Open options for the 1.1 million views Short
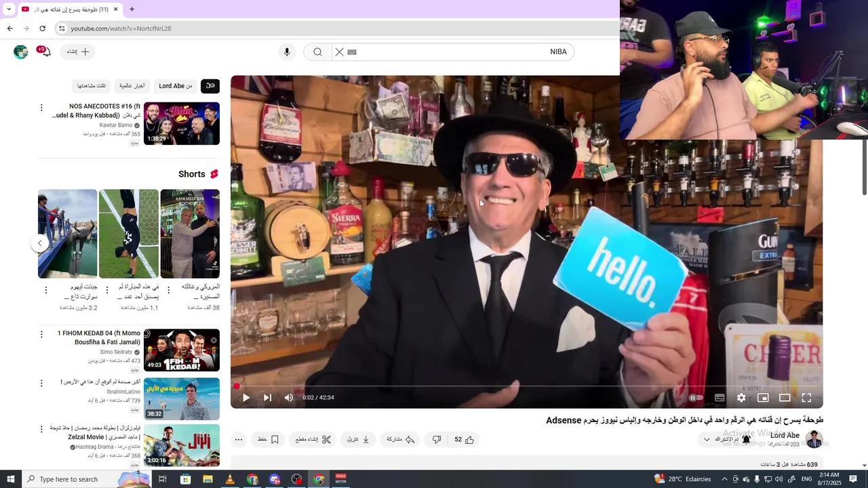The height and width of the screenshot is (488, 868). (107, 290)
